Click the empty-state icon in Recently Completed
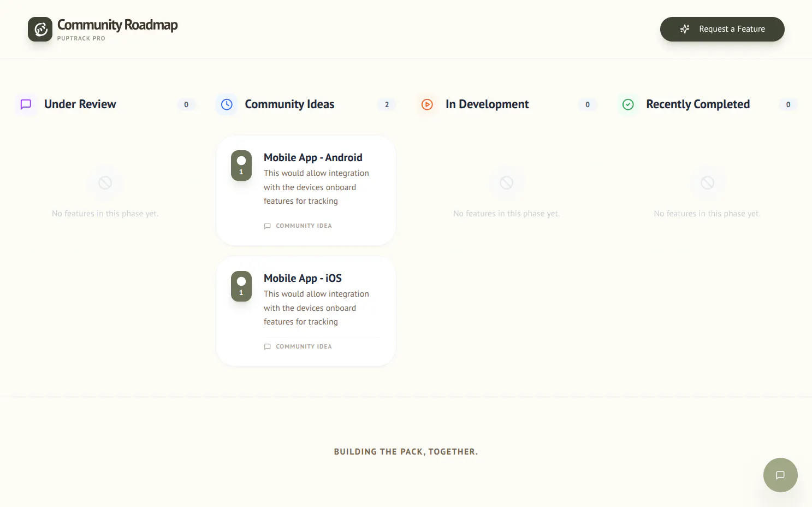 click(x=707, y=182)
